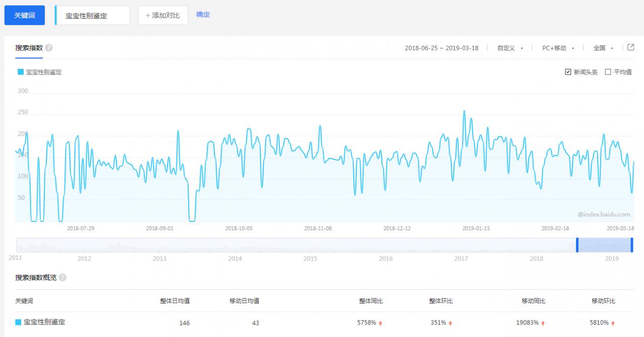Image resolution: width=644 pixels, height=337 pixels.
Task: Open the help icon beside 搜索指数概览
Action: pyautogui.click(x=63, y=278)
